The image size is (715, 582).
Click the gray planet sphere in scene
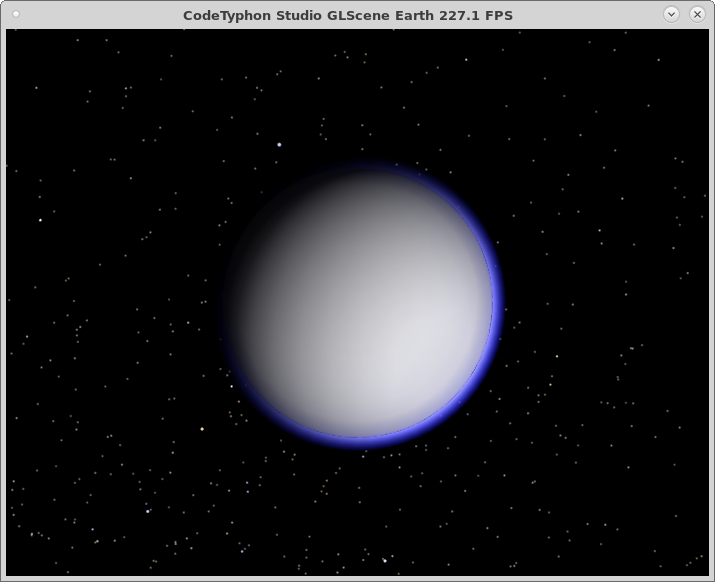point(360,303)
